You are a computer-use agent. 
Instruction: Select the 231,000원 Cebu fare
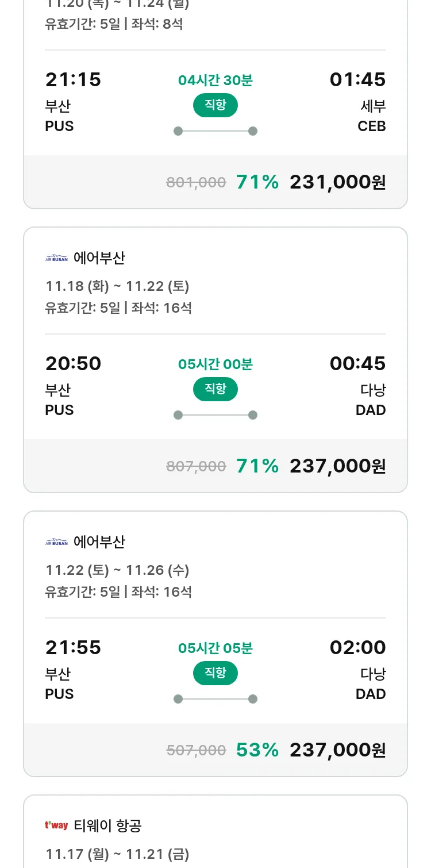click(x=337, y=182)
